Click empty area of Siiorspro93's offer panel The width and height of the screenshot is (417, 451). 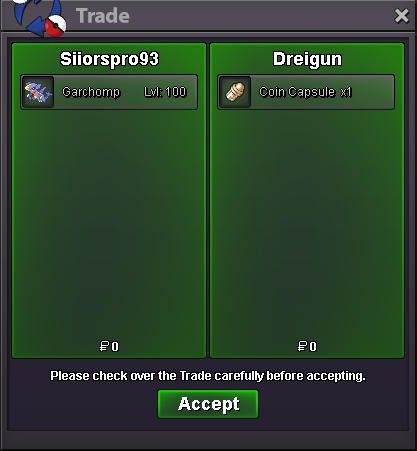coord(109,220)
